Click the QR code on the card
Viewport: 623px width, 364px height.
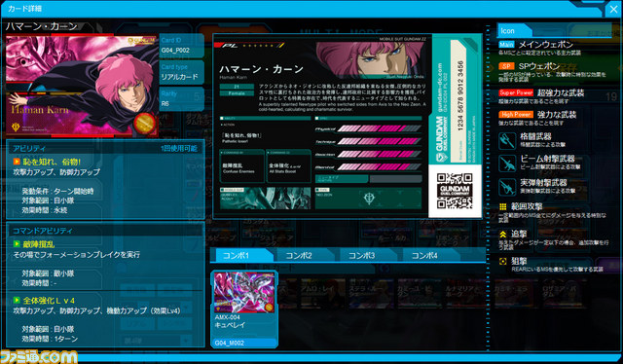click(455, 191)
